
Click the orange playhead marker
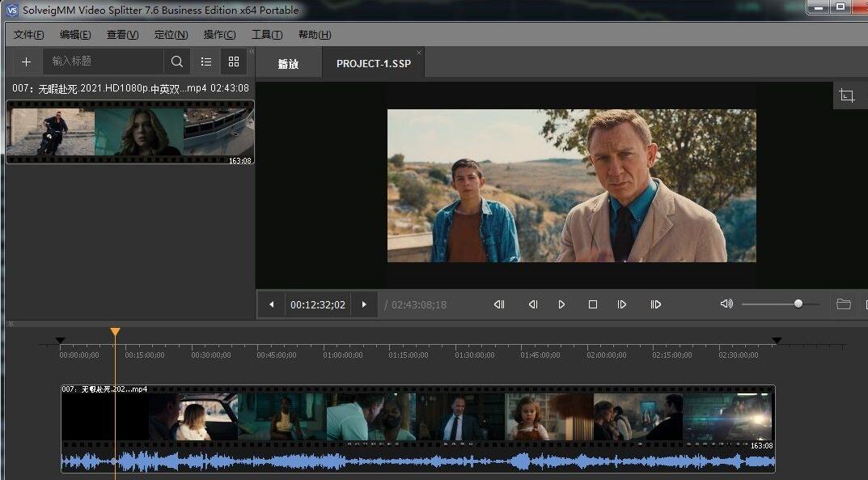pyautogui.click(x=115, y=332)
